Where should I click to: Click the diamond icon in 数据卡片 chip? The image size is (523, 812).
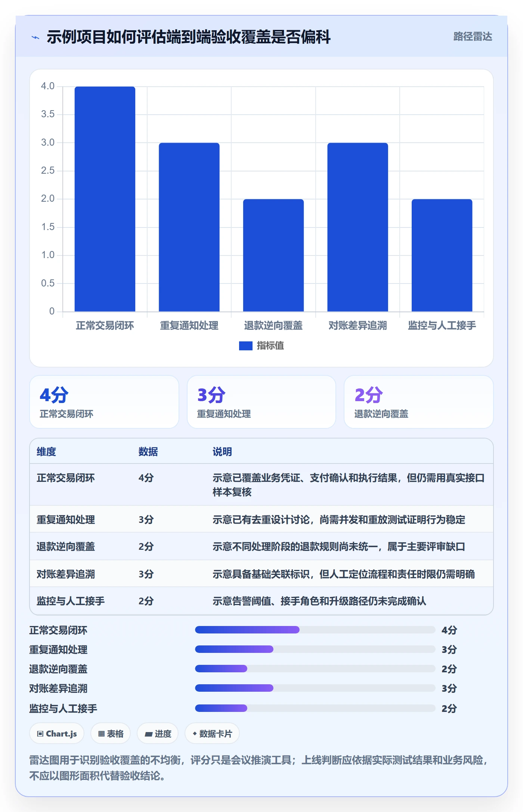coord(195,734)
